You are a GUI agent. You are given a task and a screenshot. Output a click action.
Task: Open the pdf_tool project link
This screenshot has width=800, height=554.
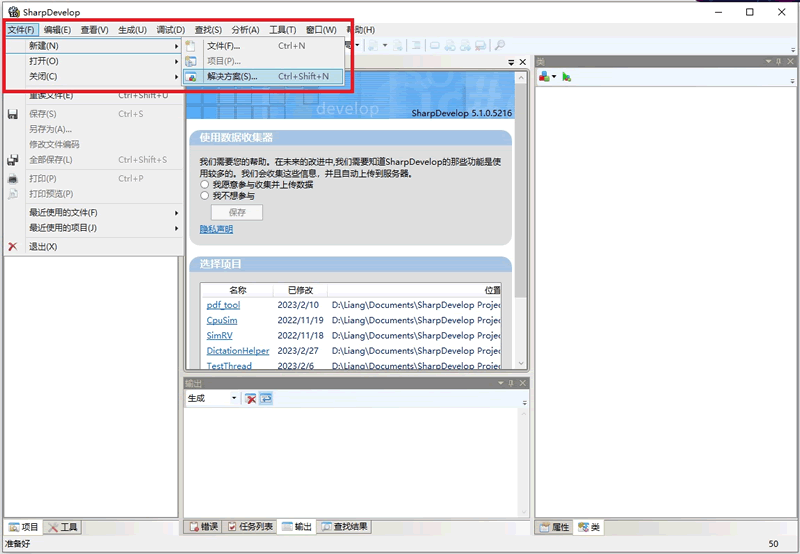[x=223, y=305]
